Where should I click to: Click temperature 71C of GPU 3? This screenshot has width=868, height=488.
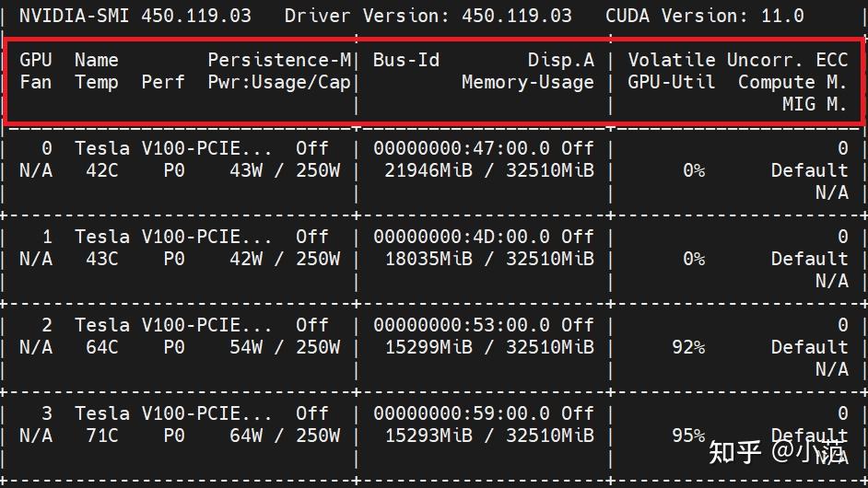click(102, 436)
